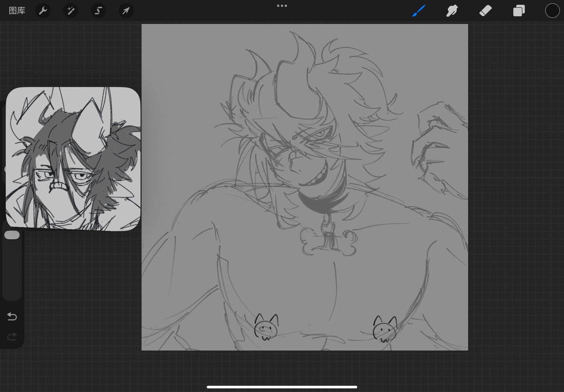Click the brush opacity slider handle
Screen dimensions: 564x392
tap(12, 235)
